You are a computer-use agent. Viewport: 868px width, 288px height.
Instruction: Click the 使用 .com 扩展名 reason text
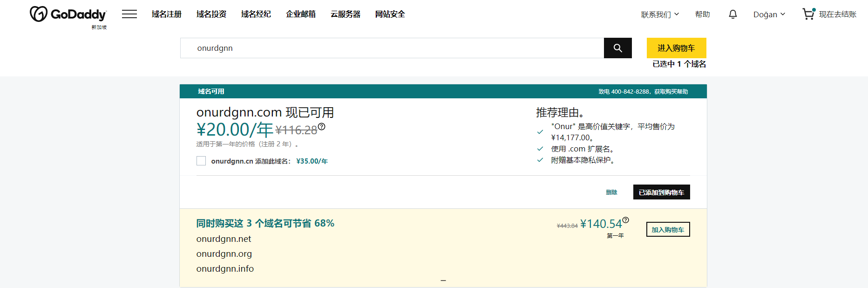point(583,149)
